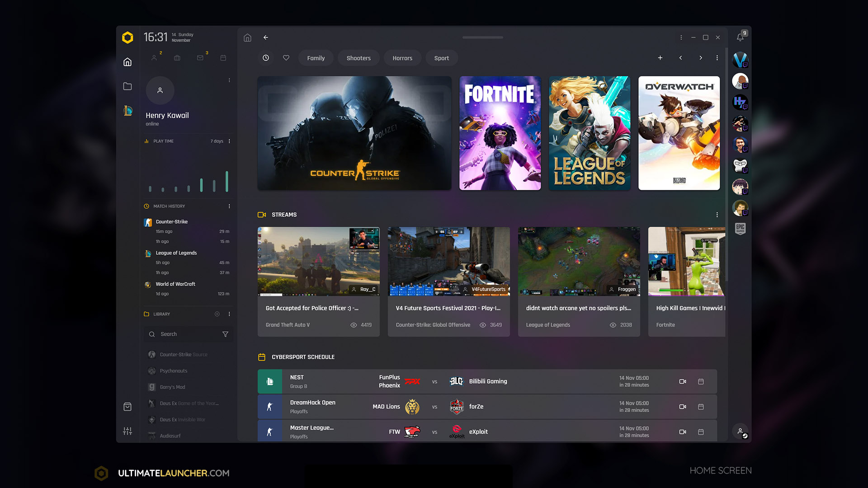Image resolution: width=868 pixels, height=488 pixels.
Task: Watch stream for Master League match
Action: coord(683,432)
